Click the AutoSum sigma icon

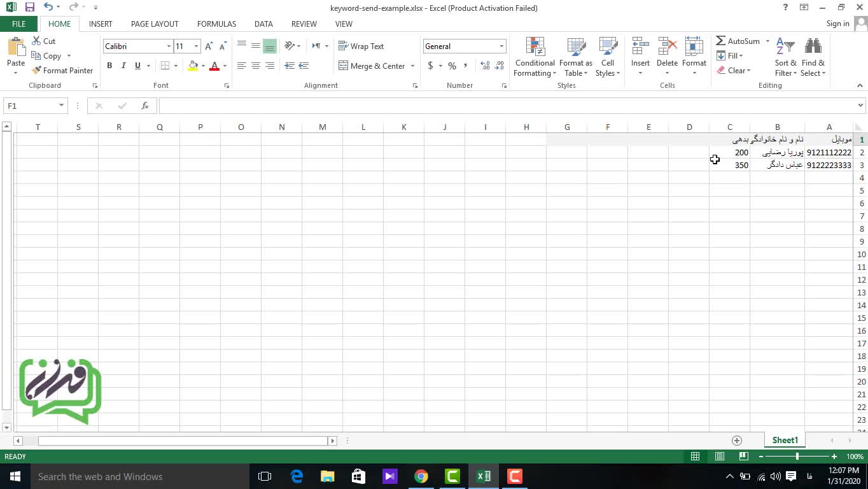(x=721, y=41)
